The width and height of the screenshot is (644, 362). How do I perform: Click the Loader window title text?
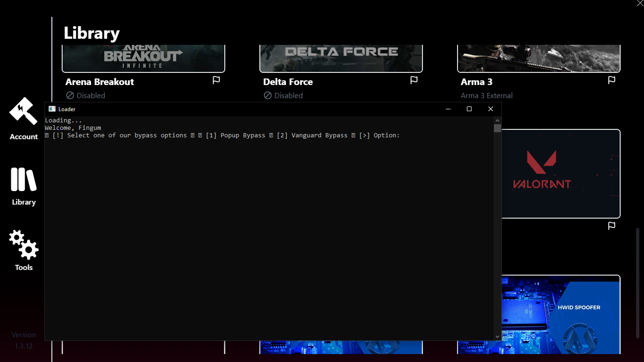point(67,109)
